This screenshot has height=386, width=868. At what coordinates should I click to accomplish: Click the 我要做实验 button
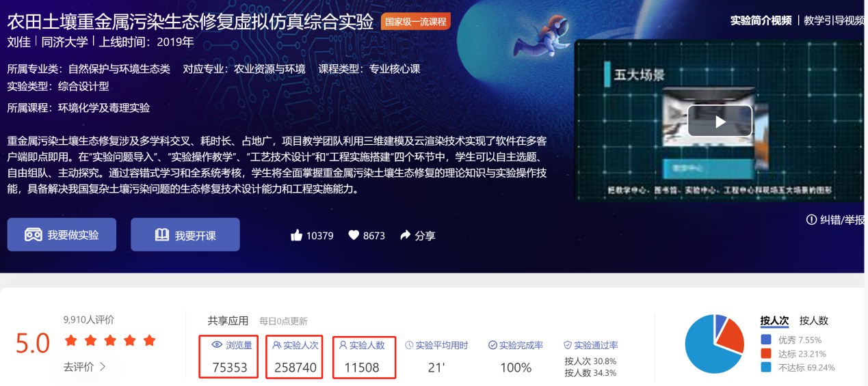pos(62,235)
